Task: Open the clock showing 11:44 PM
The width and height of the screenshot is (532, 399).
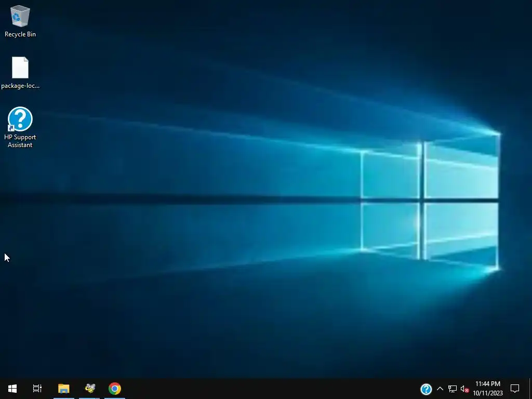Action: [488, 389]
